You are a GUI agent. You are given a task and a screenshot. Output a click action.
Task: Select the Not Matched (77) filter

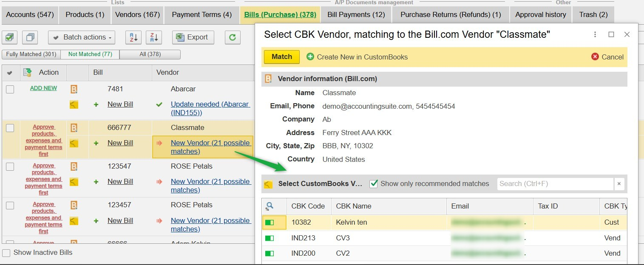[90, 54]
